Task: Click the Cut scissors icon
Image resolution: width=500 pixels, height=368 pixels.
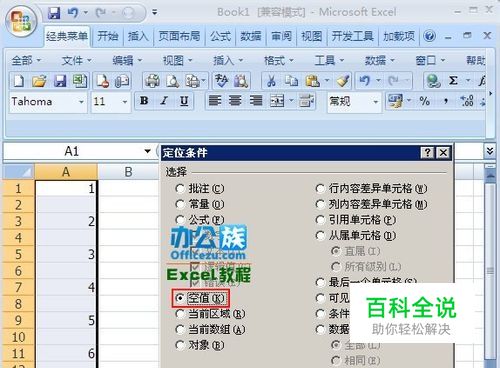Action: coord(272,81)
